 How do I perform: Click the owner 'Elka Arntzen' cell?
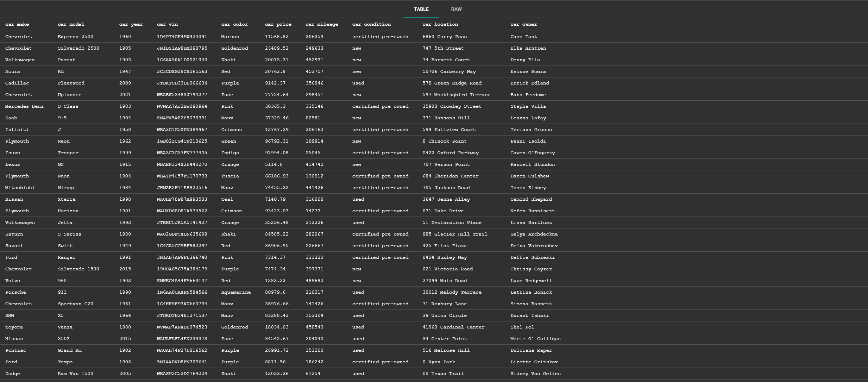point(528,48)
